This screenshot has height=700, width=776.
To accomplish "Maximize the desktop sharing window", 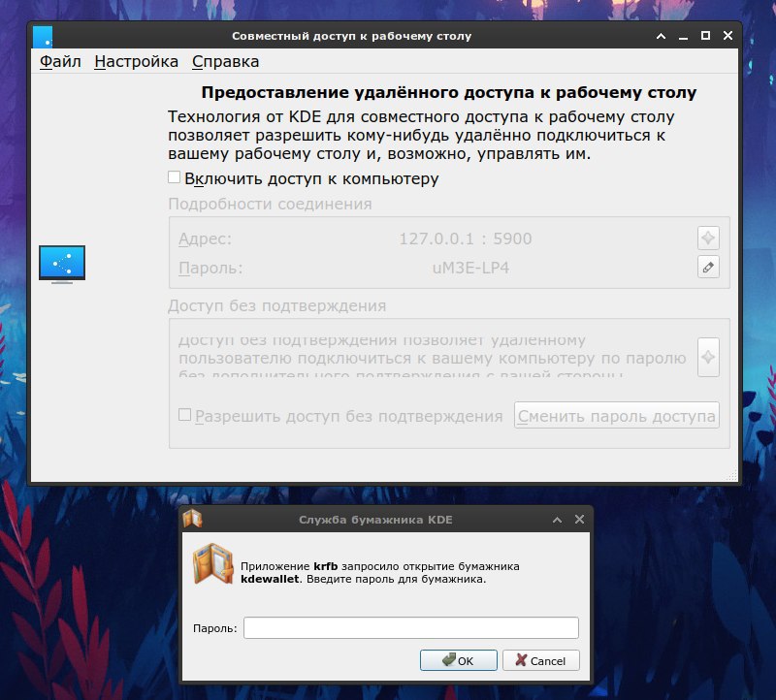I will click(x=706, y=36).
